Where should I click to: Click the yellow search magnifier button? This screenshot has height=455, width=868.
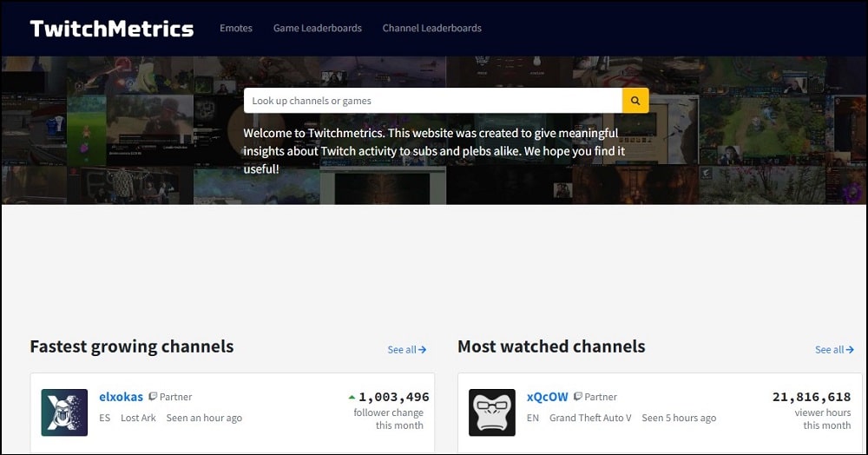pos(635,101)
